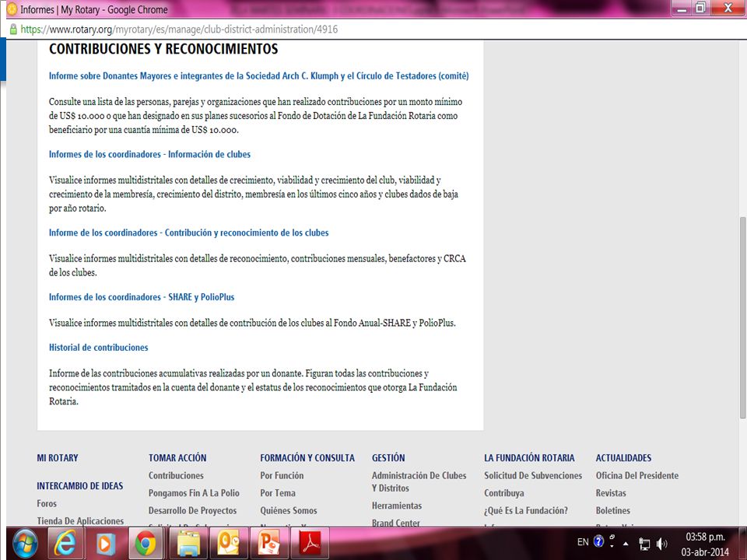Open Informes de los coordinadores - Información de clubes
This screenshot has width=747, height=560.
coord(149,154)
